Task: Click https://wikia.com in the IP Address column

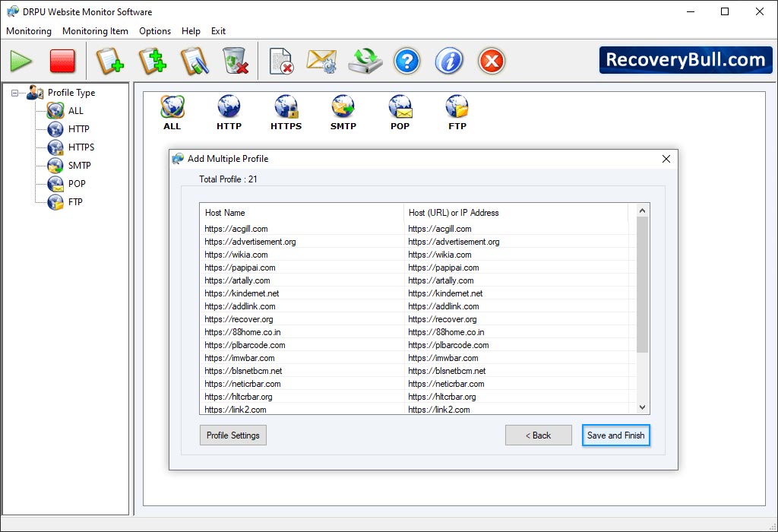Action: point(440,255)
